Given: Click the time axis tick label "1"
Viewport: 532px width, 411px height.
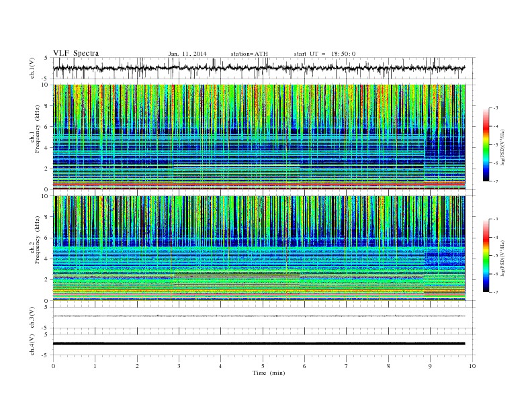Looking at the screenshot, I should (95, 366).
